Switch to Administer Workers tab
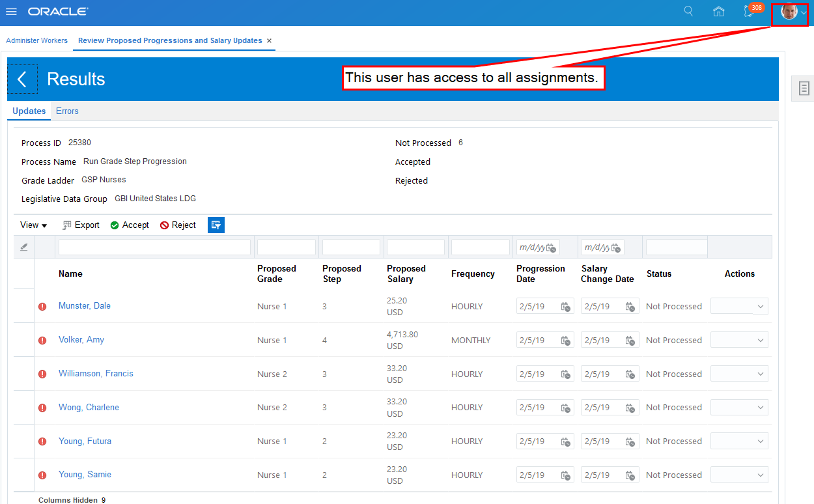 pos(36,40)
